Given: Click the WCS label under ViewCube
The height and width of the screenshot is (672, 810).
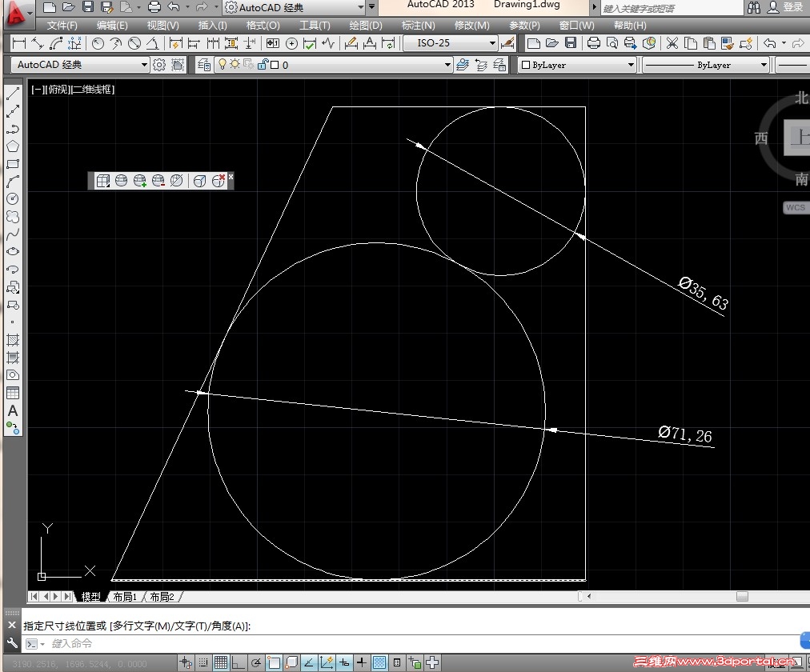Looking at the screenshot, I should pos(796,207).
